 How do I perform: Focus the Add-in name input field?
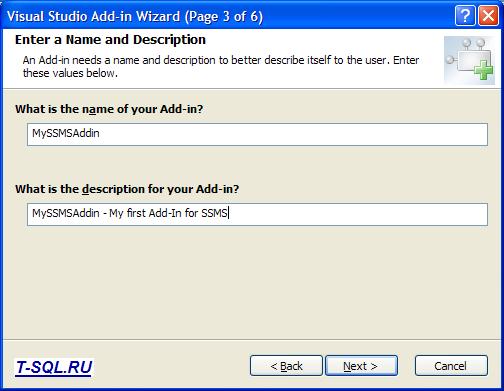point(257,134)
